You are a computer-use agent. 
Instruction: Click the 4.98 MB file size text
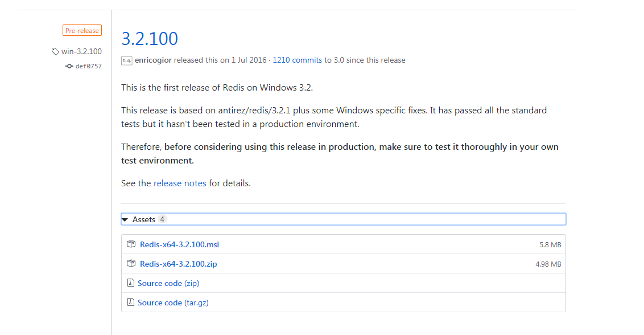[548, 264]
